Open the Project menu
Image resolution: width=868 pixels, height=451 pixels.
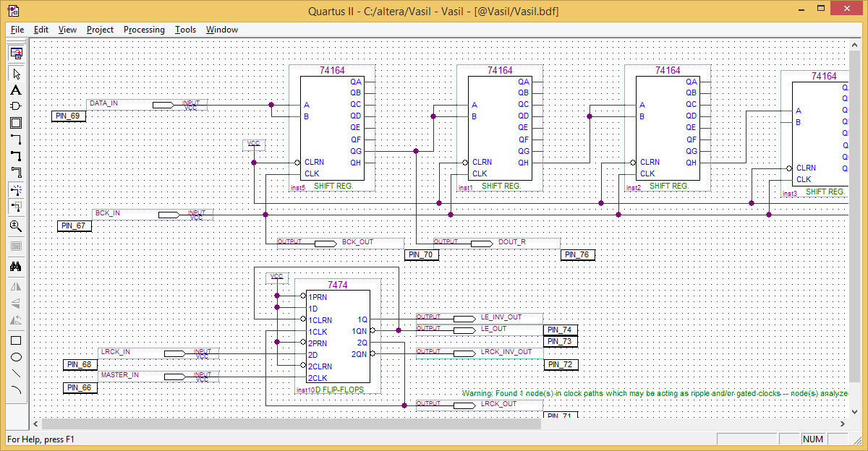tap(100, 30)
